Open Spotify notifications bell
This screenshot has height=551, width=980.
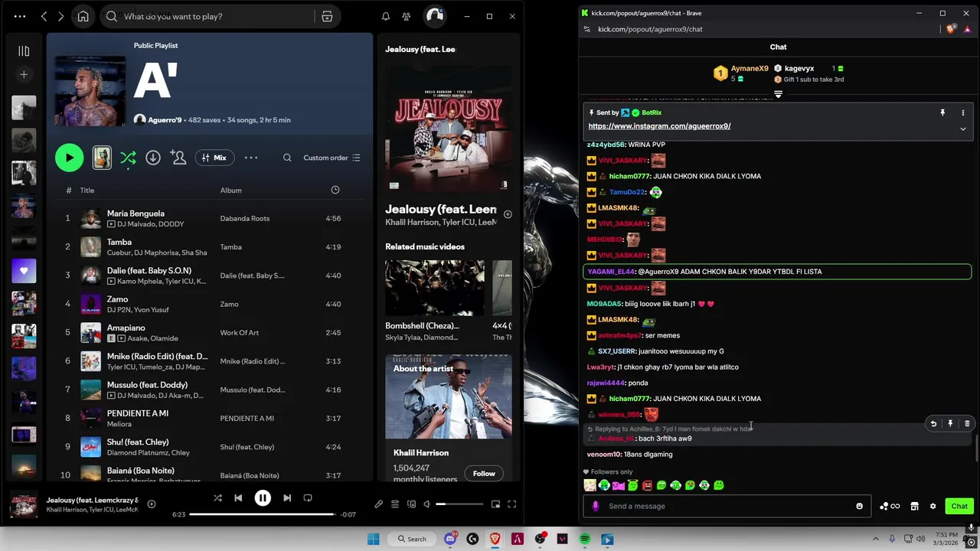pyautogui.click(x=386, y=16)
